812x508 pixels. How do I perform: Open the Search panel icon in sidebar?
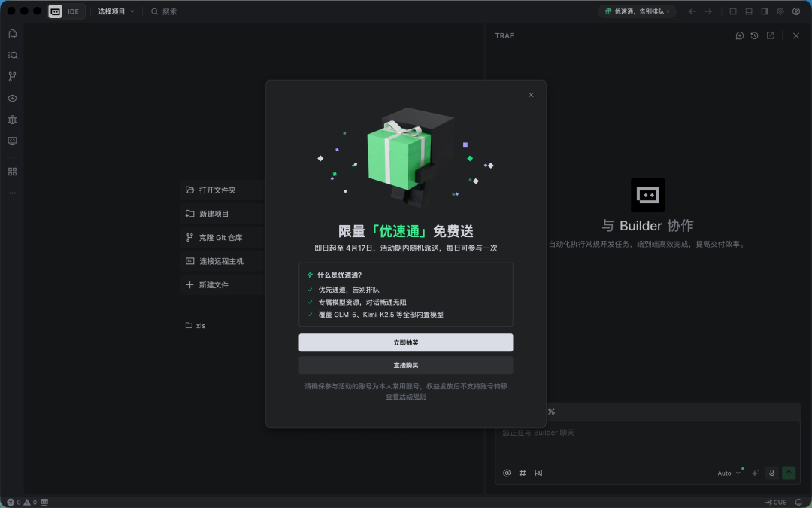[x=13, y=56]
